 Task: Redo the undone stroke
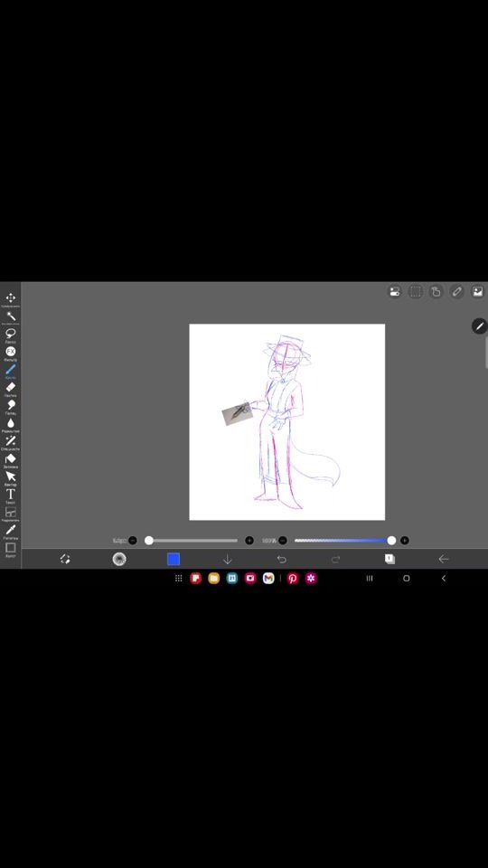coord(335,559)
